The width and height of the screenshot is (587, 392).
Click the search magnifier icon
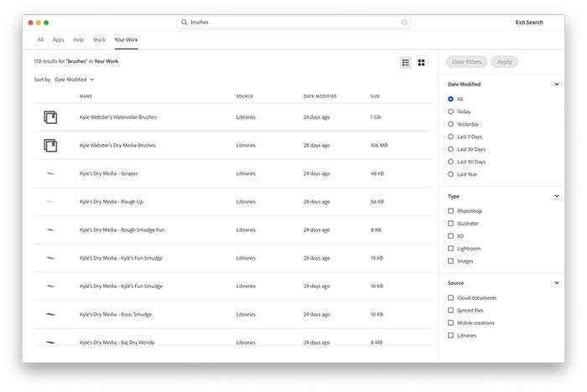click(x=184, y=23)
